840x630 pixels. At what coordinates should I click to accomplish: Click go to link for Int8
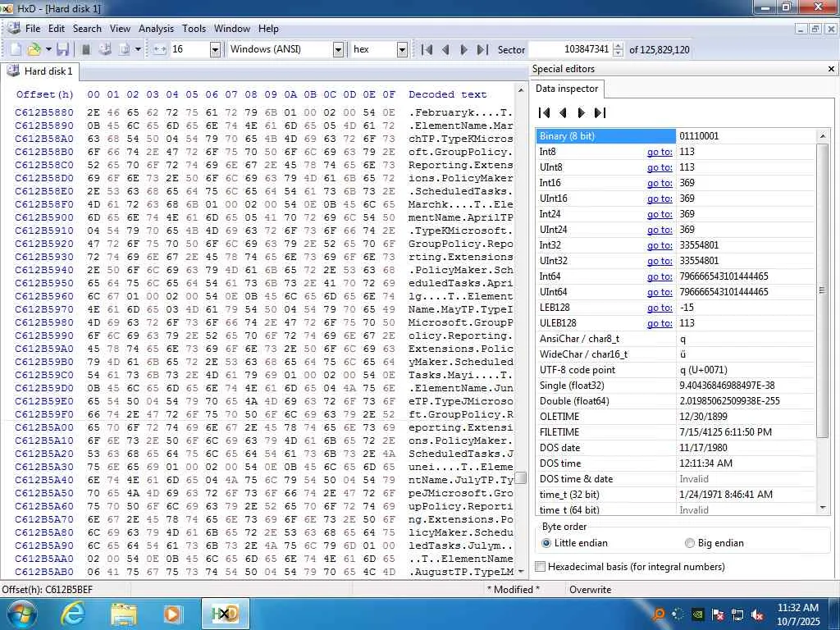click(x=660, y=152)
